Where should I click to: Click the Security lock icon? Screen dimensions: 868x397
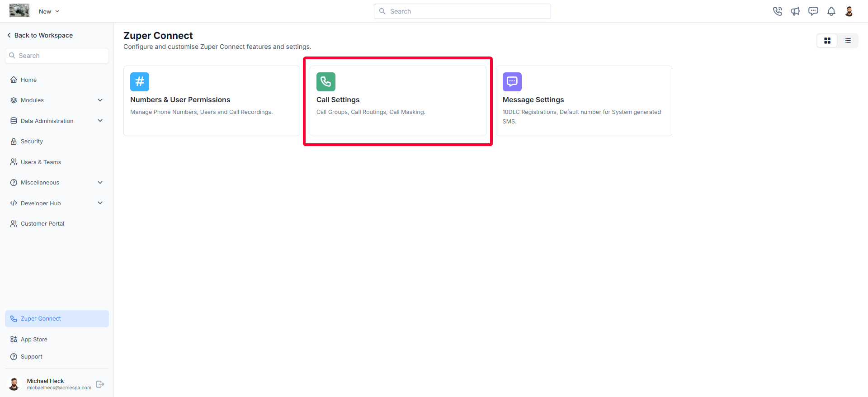click(x=14, y=142)
